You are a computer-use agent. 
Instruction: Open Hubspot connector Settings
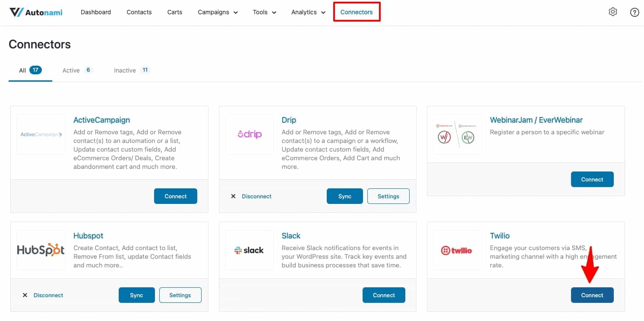[180, 295]
